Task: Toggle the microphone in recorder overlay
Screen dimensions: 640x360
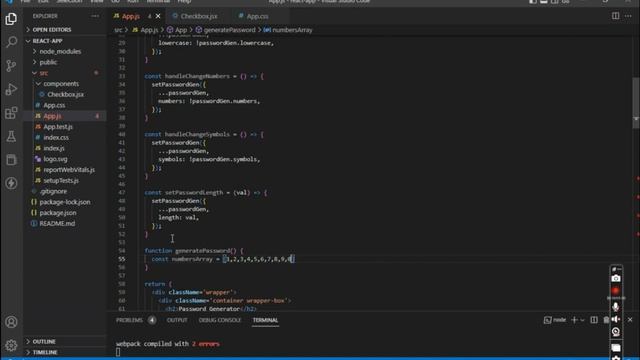Action: 616,307
